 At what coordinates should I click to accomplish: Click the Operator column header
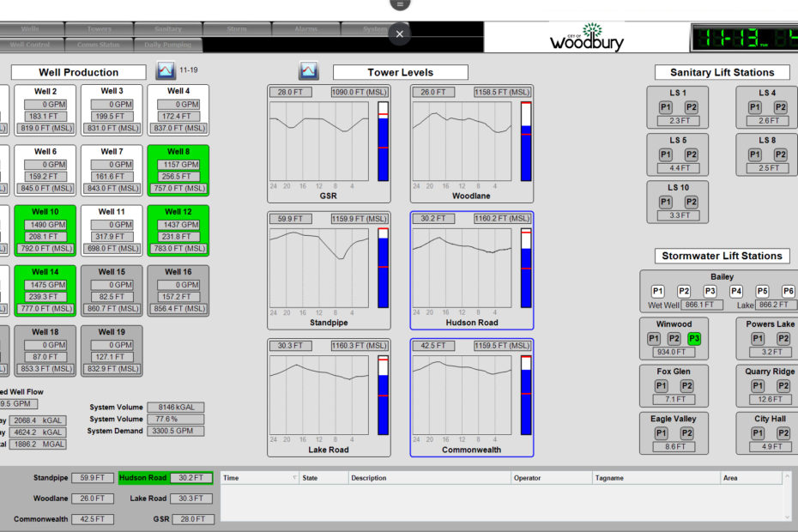click(551, 478)
